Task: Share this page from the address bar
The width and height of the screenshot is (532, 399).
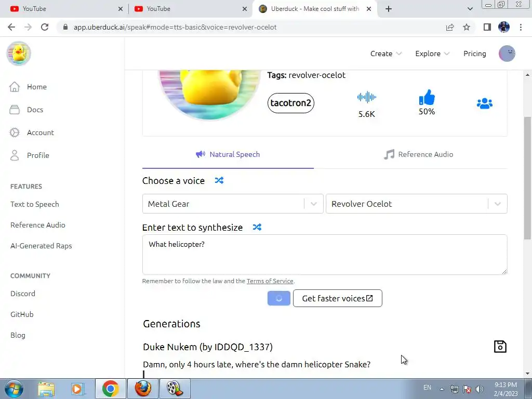Action: tap(450, 27)
